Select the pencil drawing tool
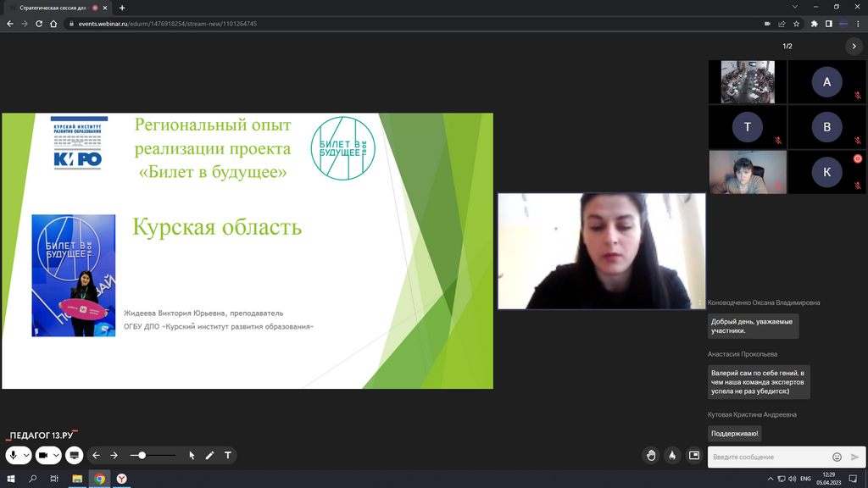Viewport: 868px width, 488px height. pyautogui.click(x=210, y=455)
